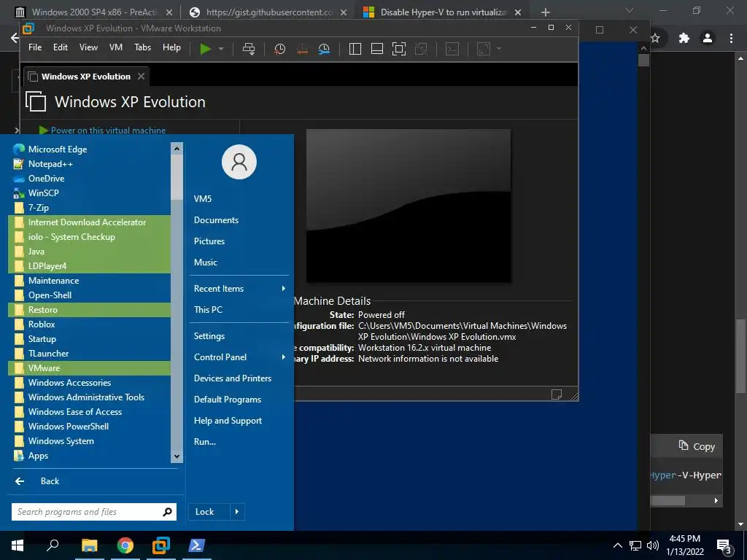Open File Explorer from the taskbar
Viewport: 747px width, 560px height.
click(89, 545)
